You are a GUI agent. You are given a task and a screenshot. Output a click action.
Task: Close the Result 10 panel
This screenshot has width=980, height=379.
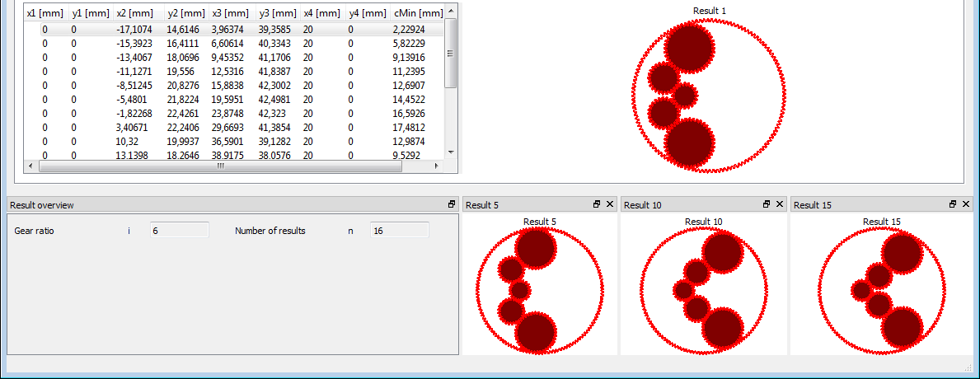click(780, 204)
